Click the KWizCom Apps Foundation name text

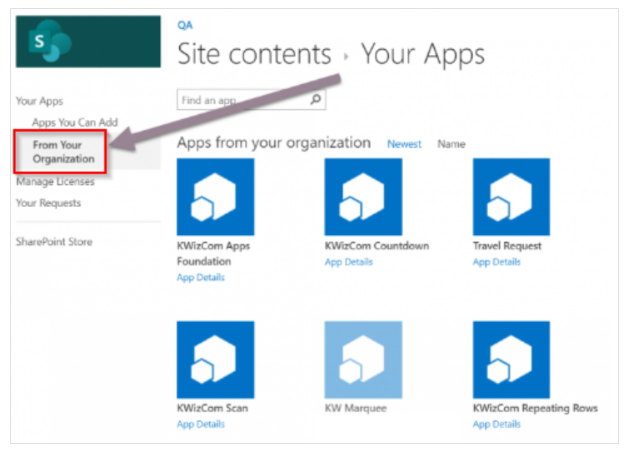213,254
